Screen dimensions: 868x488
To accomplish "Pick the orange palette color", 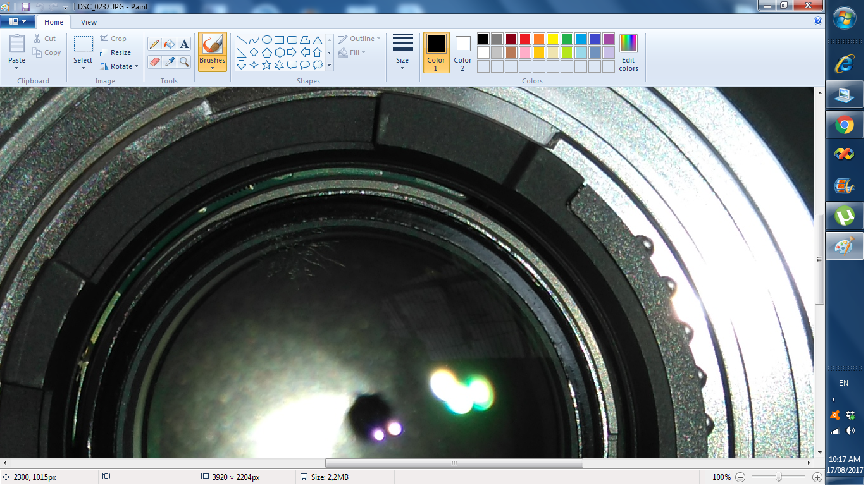I will pyautogui.click(x=539, y=39).
